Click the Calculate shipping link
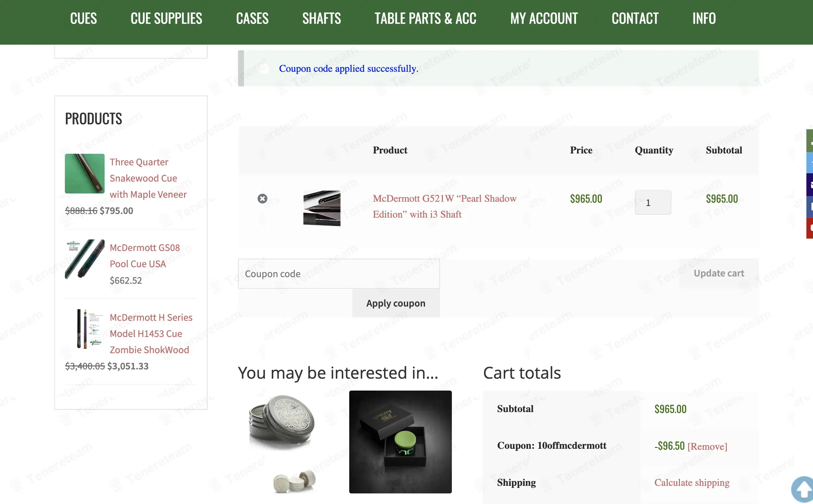This screenshot has height=504, width=813. coord(692,482)
